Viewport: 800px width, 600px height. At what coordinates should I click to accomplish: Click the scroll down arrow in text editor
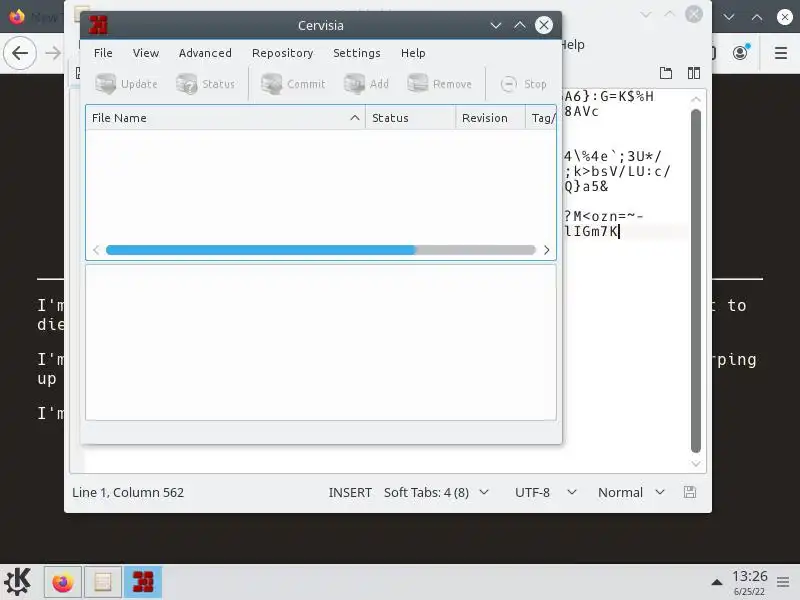point(696,464)
